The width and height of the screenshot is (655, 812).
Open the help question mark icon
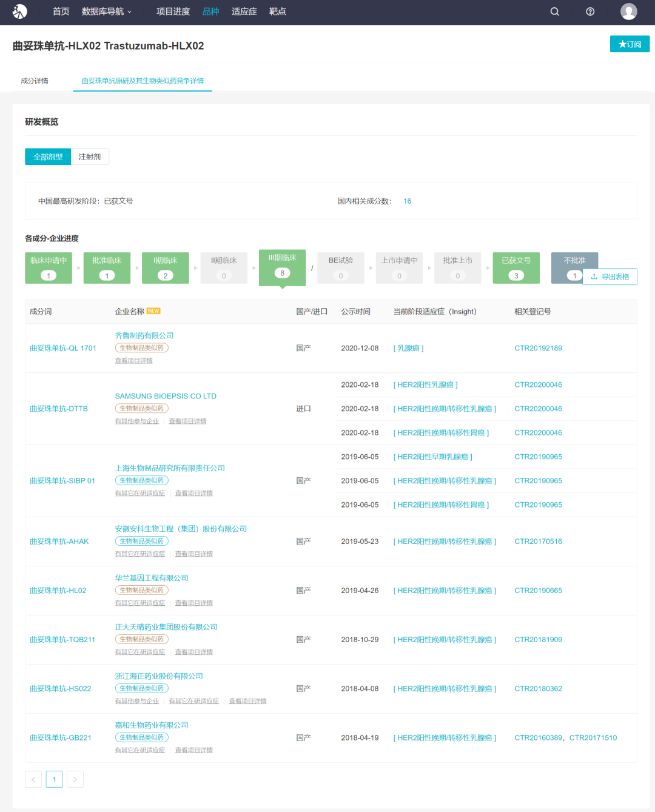[590, 12]
